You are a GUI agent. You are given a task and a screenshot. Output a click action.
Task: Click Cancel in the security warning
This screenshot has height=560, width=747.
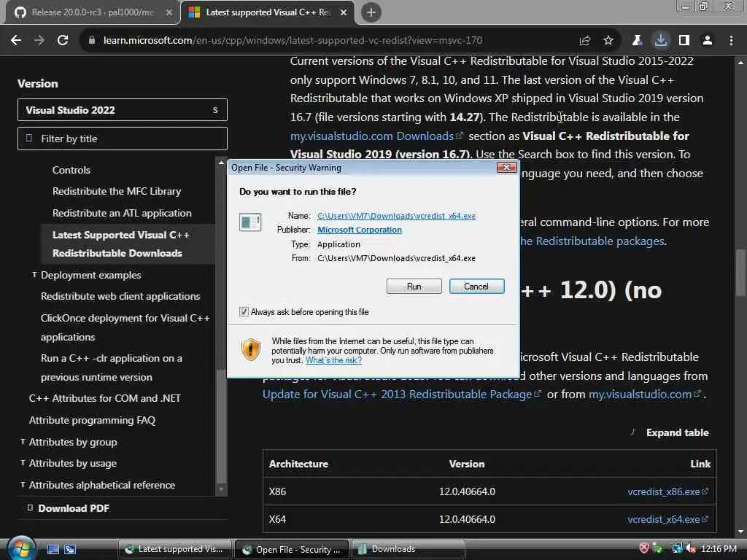point(476,286)
